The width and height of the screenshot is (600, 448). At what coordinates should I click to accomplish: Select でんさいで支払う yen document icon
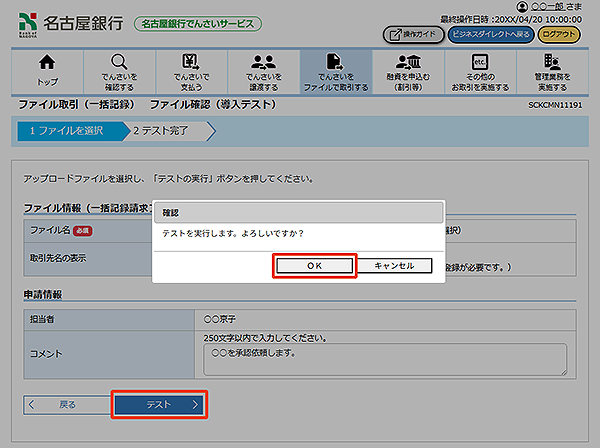[190, 64]
